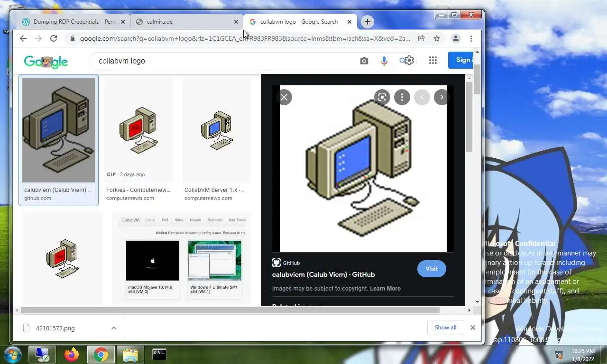This screenshot has width=607, height=364.
Task: Search inside image with Lens icon
Action: (x=382, y=97)
